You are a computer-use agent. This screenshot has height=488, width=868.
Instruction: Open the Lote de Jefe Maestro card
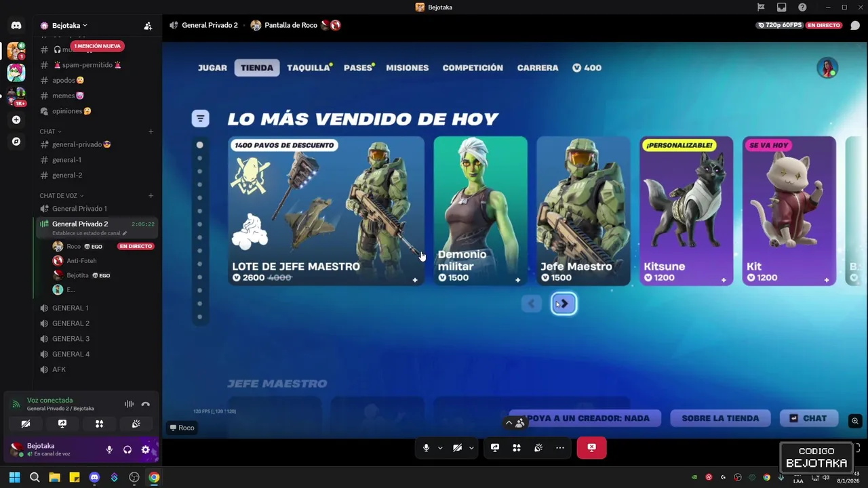[x=326, y=211]
